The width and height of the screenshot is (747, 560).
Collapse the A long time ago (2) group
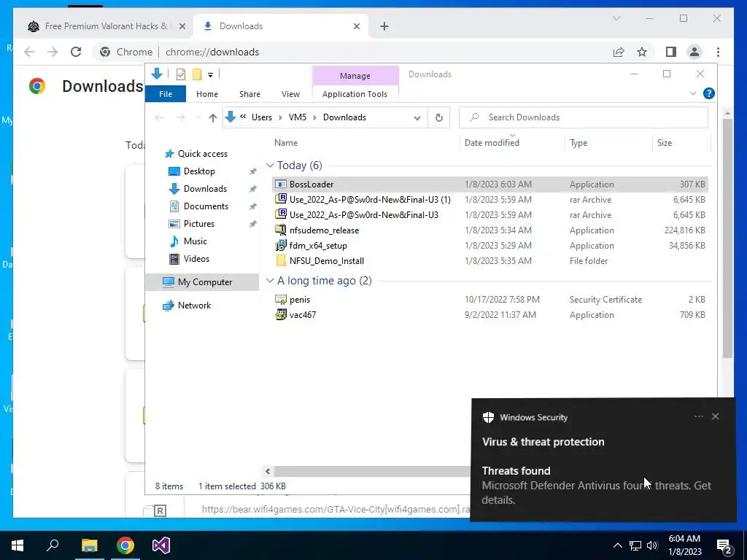click(x=270, y=281)
